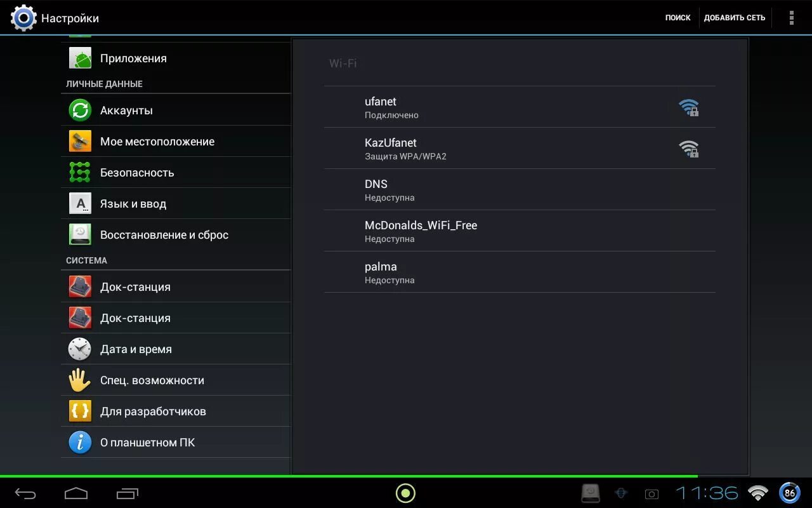The image size is (812, 508).
Task: Click the Wi-Fi panel heading
Action: [343, 63]
